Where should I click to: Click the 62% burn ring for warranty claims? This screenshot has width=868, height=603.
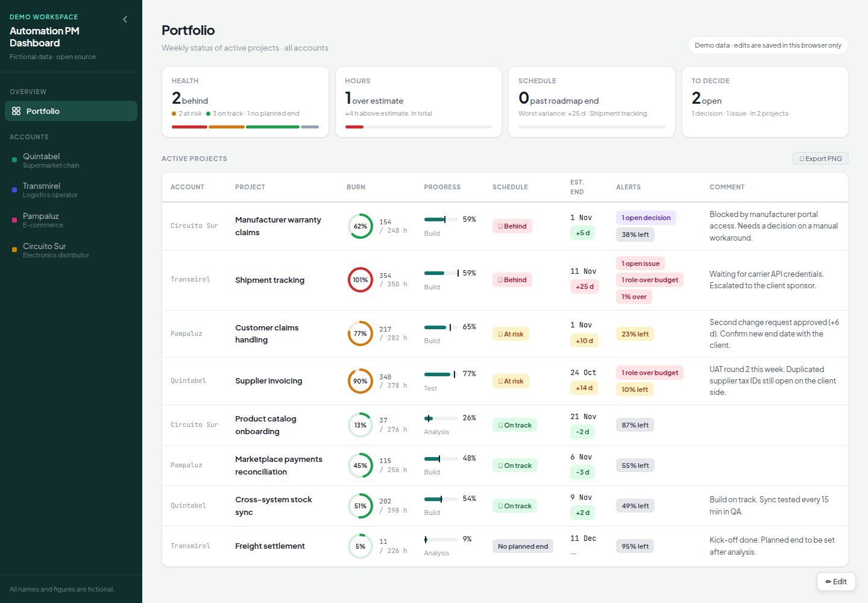tap(360, 226)
